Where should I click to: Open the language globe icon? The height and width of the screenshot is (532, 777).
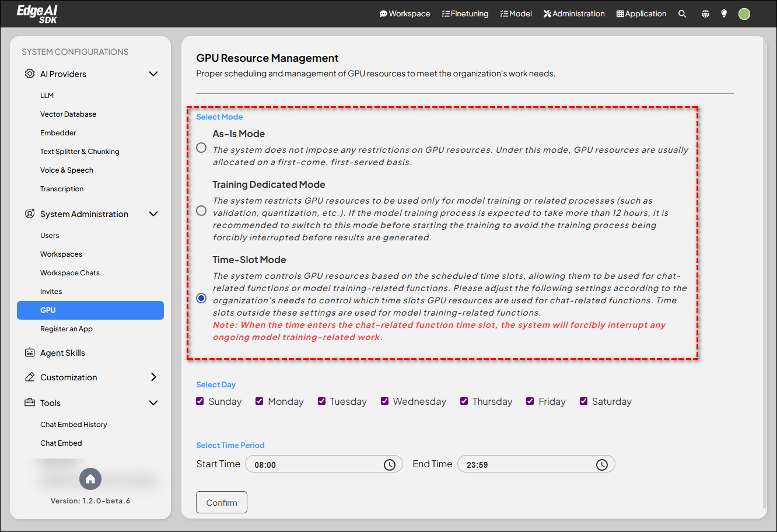point(705,14)
